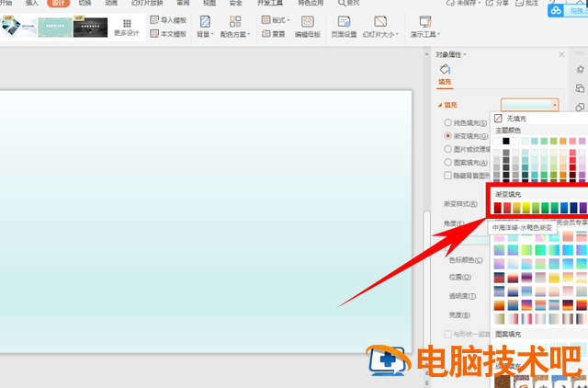Click 重置 reset button
The image size is (588, 388).
coord(274,34)
